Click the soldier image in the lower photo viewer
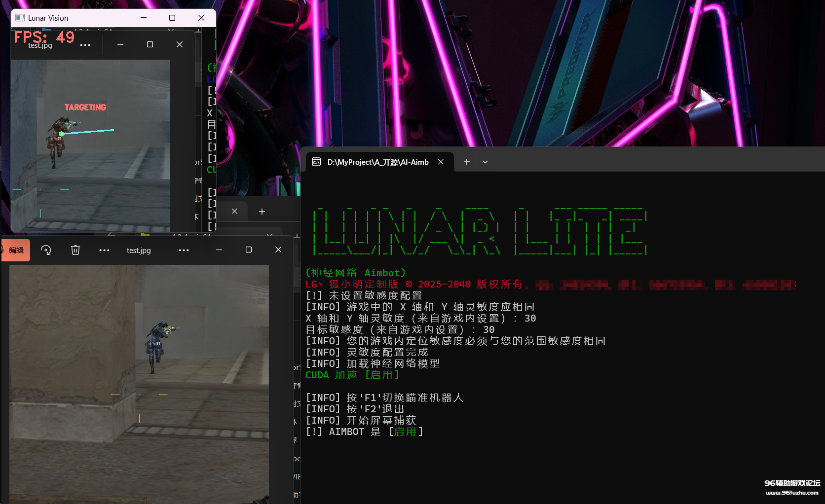 (160, 346)
